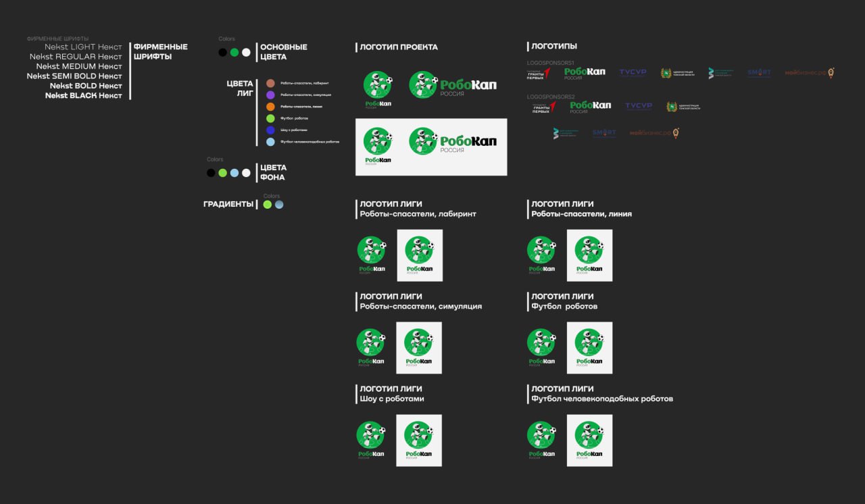Select the light green swatch in Цвета фона
This screenshot has height=504, width=865.
click(x=222, y=173)
